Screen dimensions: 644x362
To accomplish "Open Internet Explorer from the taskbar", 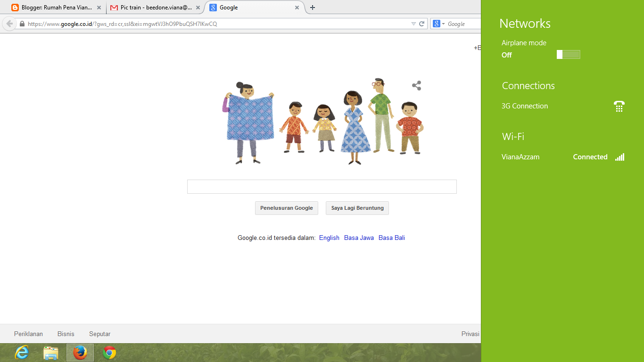I will tap(22, 353).
